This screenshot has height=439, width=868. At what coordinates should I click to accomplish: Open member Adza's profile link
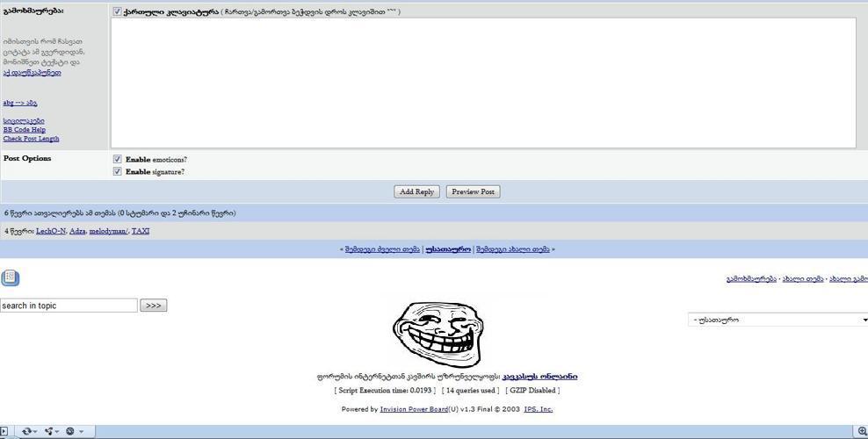tap(77, 231)
